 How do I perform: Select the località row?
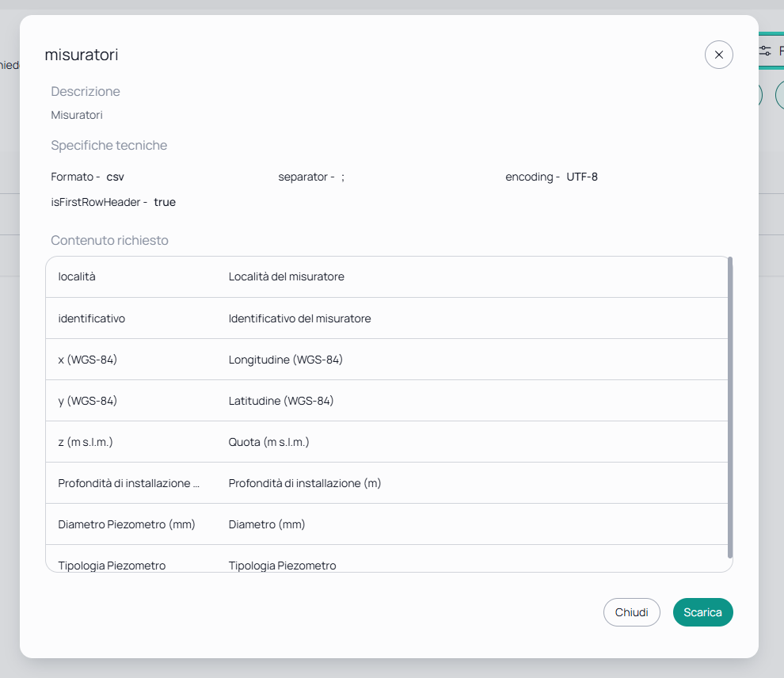click(386, 276)
